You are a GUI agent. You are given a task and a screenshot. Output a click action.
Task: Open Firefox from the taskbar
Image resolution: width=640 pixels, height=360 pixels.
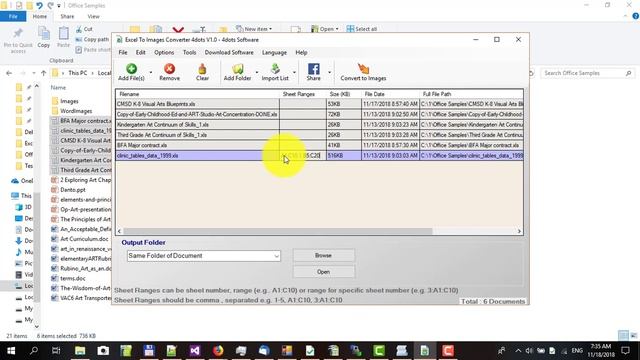coord(218,351)
